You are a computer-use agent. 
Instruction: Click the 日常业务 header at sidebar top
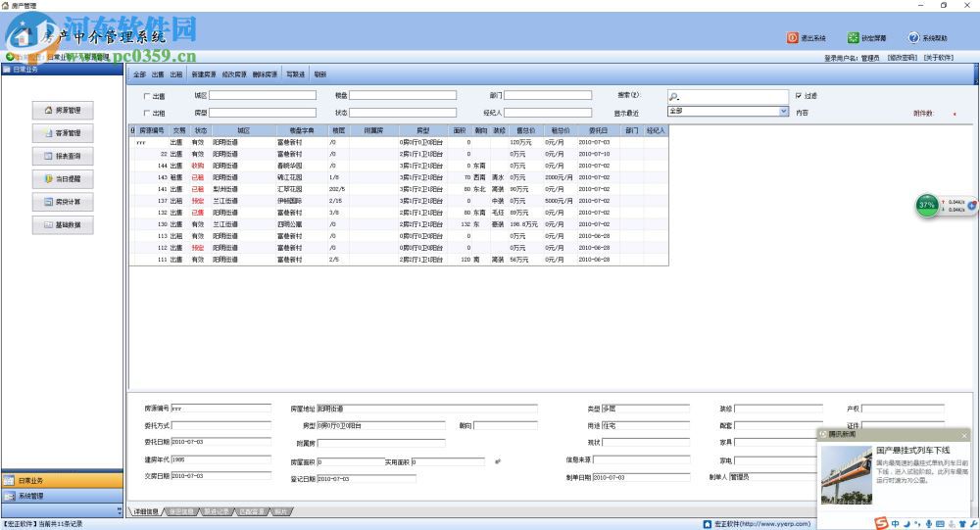pyautogui.click(x=63, y=70)
